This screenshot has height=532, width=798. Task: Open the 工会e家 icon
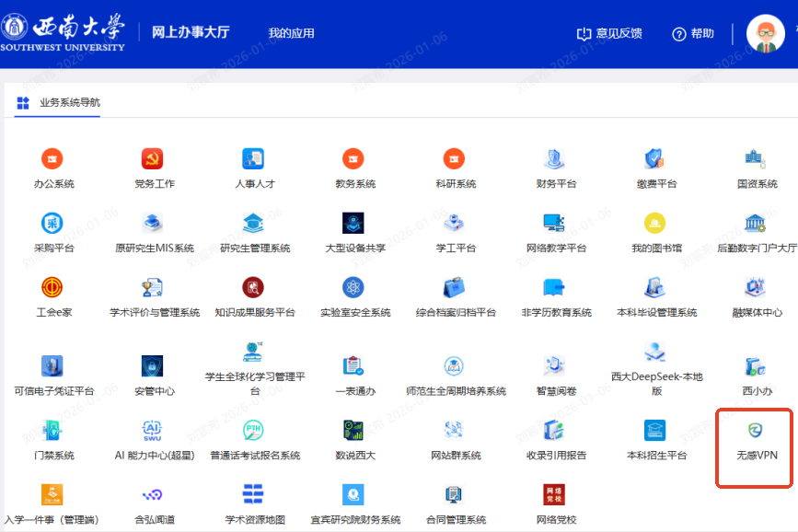coord(52,287)
